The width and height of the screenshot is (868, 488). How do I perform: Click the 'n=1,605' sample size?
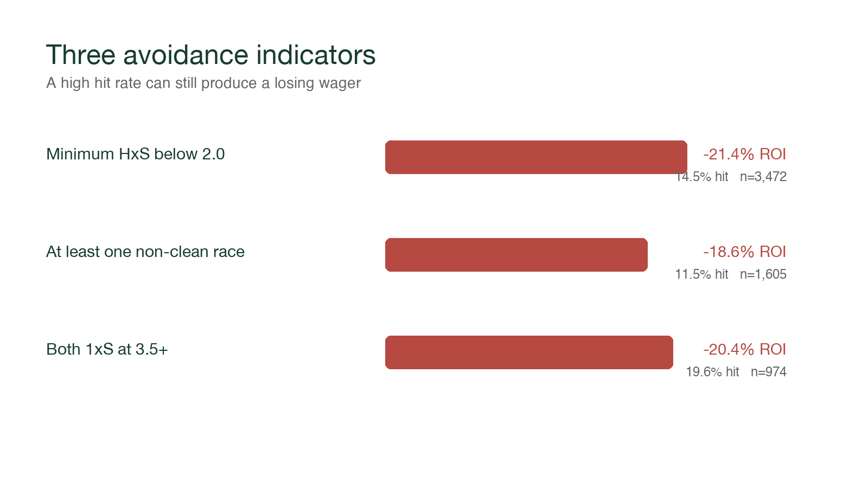pyautogui.click(x=763, y=274)
